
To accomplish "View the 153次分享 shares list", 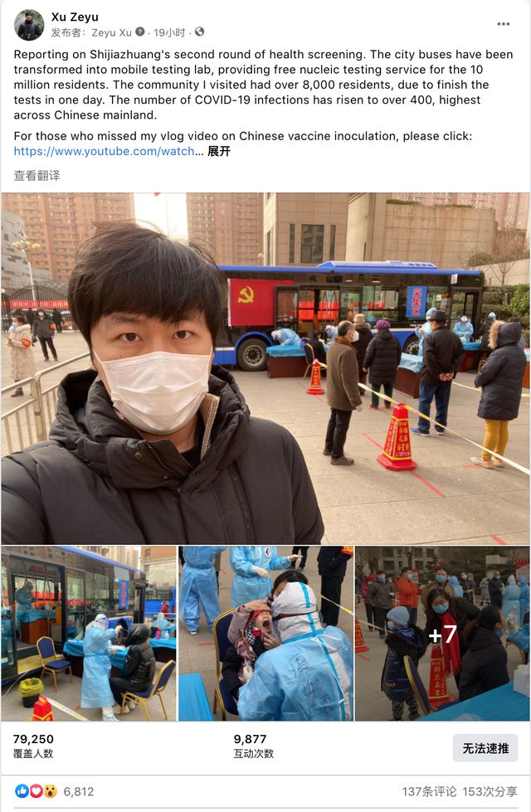I will (490, 791).
